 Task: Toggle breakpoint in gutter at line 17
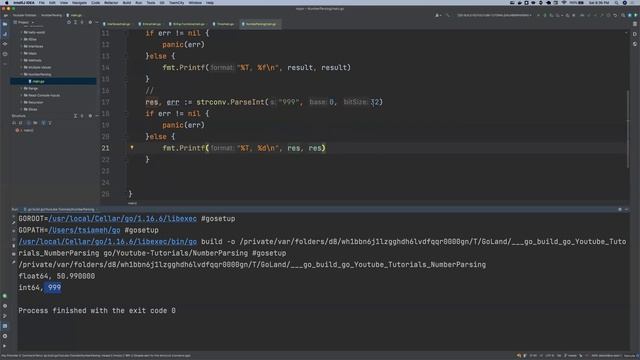(118, 102)
